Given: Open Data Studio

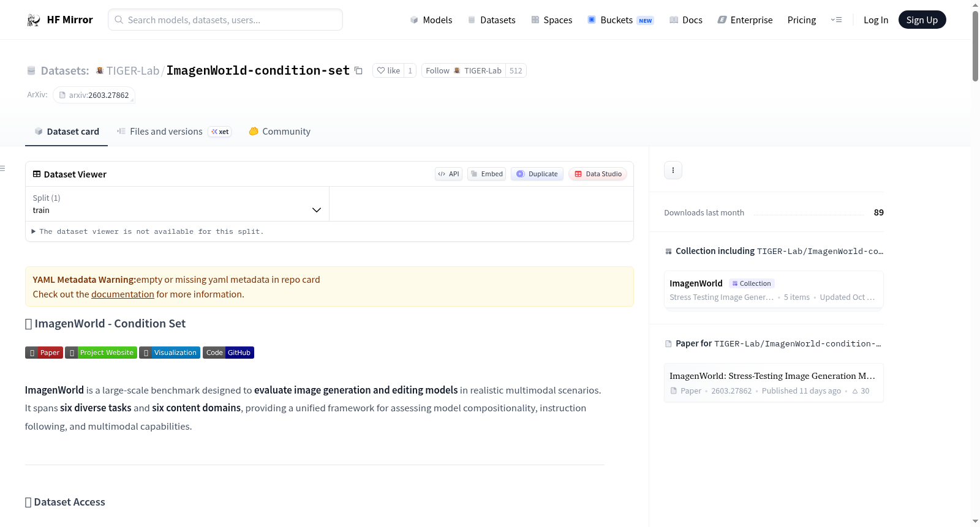Looking at the screenshot, I should (x=598, y=174).
